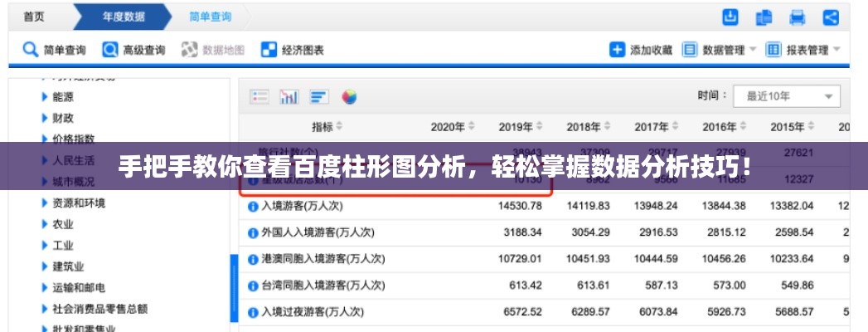
Task: Click 添加收藏 to add favorite
Action: point(641,50)
